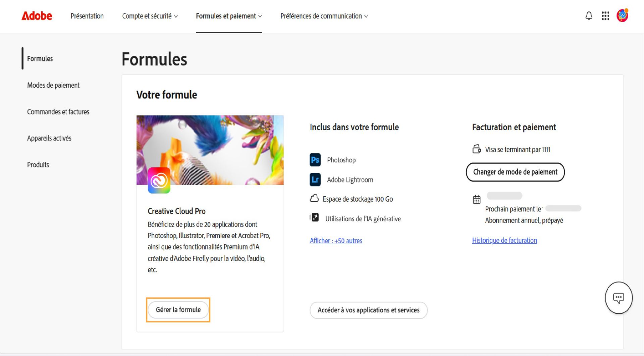Select the Photoshop icon

click(315, 160)
